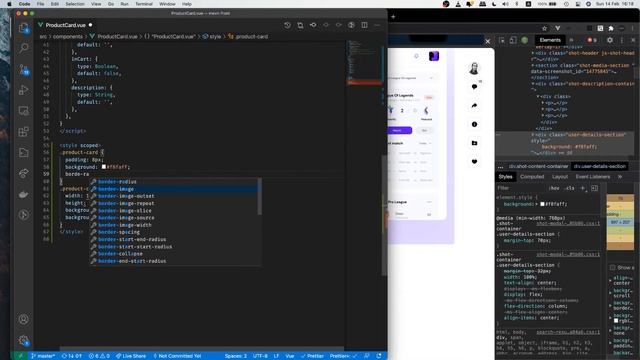Click the div.shot-content-container breadcrumb
Image resolution: width=640 pixels, height=360 pixels.
tap(538, 167)
